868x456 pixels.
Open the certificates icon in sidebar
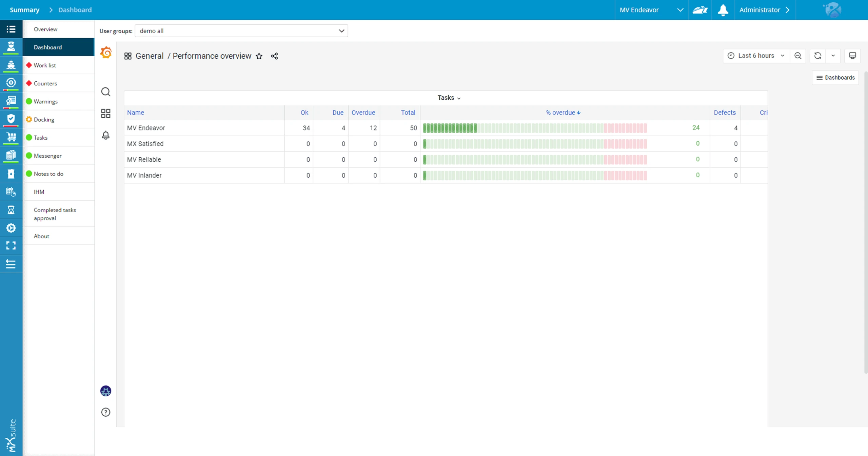11,101
